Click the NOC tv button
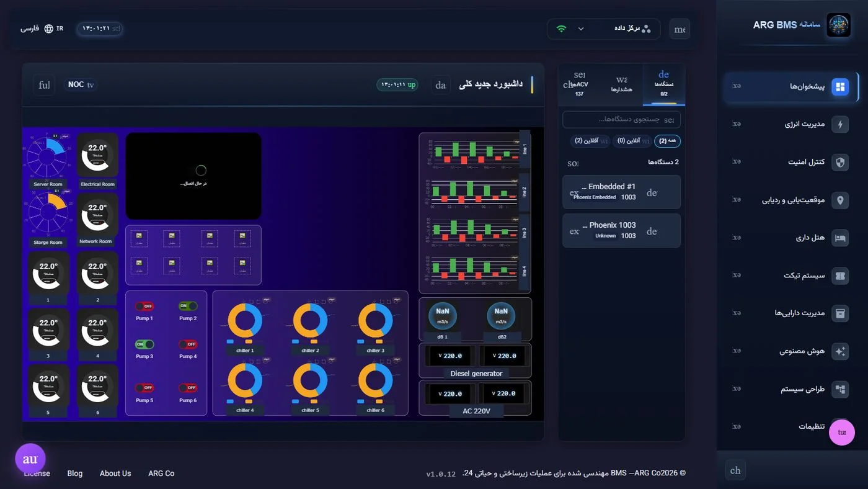This screenshot has height=489, width=868. pyautogui.click(x=81, y=84)
